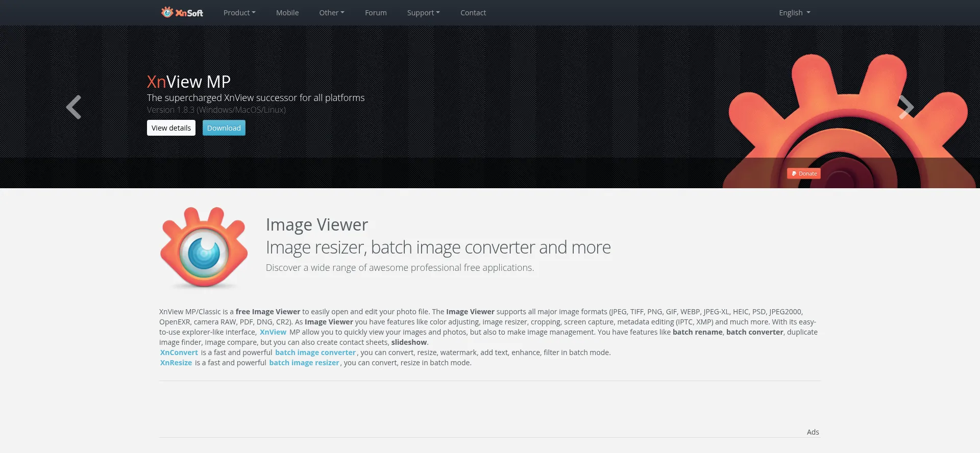Click the blue Download button
This screenshot has width=980, height=453.
click(x=224, y=128)
